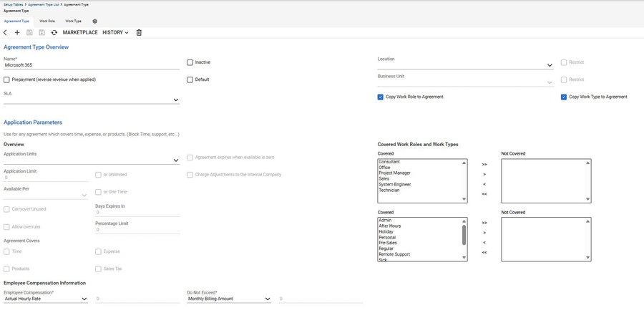
Task: Toggle the or One Time checkbox
Action: coord(98,192)
